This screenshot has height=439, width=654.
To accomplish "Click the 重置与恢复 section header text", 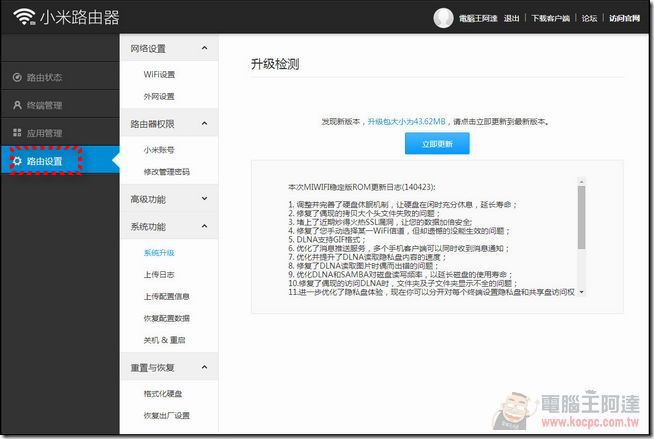I will coord(152,368).
